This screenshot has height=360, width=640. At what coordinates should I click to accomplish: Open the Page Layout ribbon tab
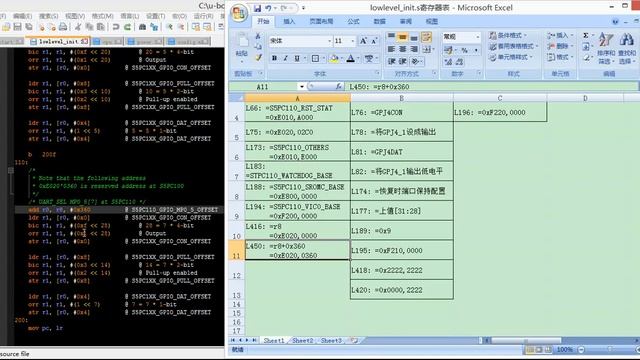click(321, 21)
